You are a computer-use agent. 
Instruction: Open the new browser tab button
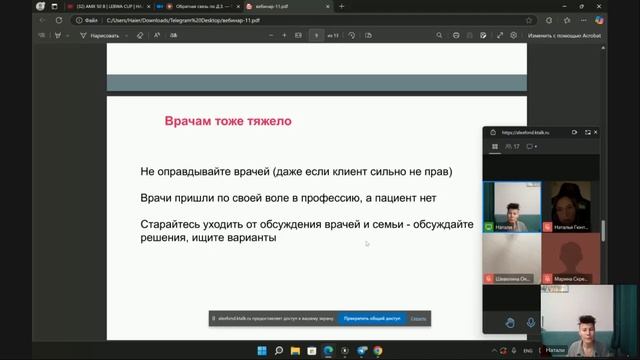[x=342, y=7]
